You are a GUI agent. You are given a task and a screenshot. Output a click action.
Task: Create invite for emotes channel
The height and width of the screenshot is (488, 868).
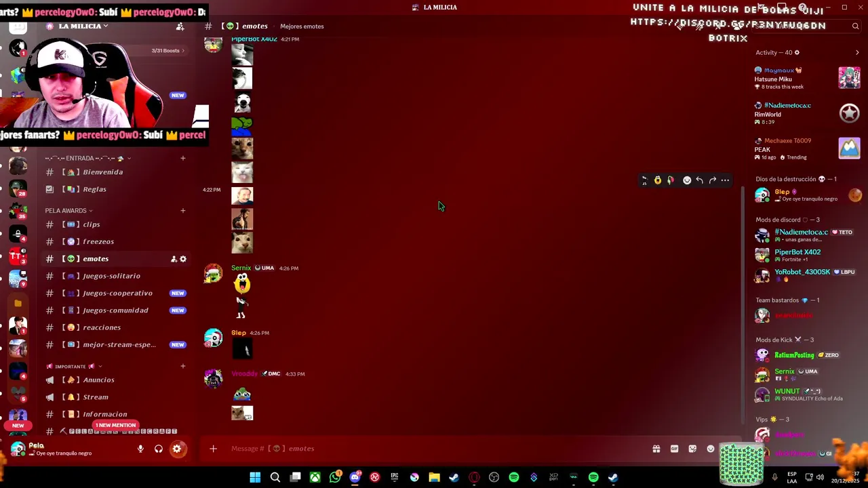click(x=174, y=259)
